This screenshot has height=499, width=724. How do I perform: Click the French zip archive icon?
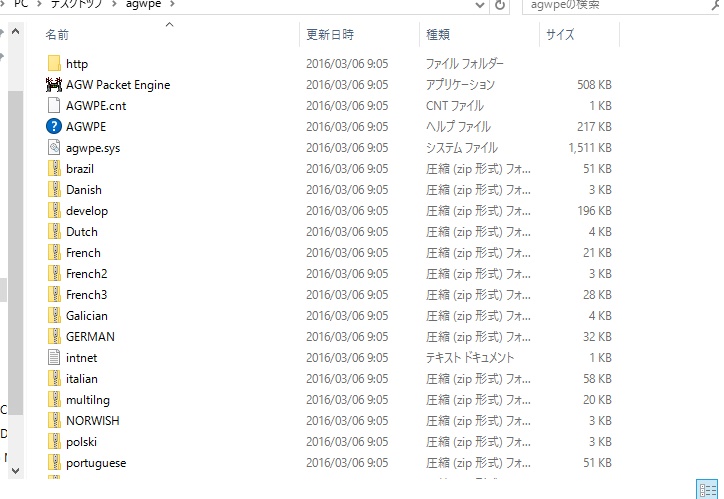pyautogui.click(x=54, y=253)
